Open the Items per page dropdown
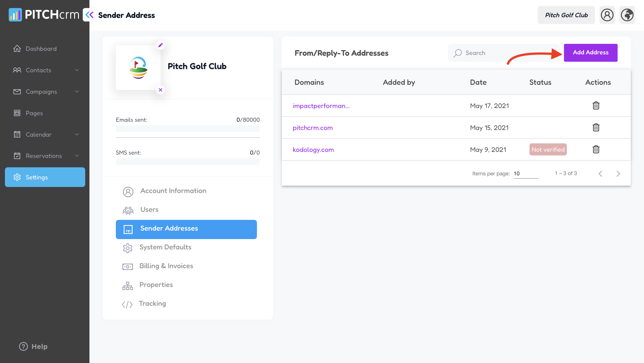 pyautogui.click(x=526, y=174)
